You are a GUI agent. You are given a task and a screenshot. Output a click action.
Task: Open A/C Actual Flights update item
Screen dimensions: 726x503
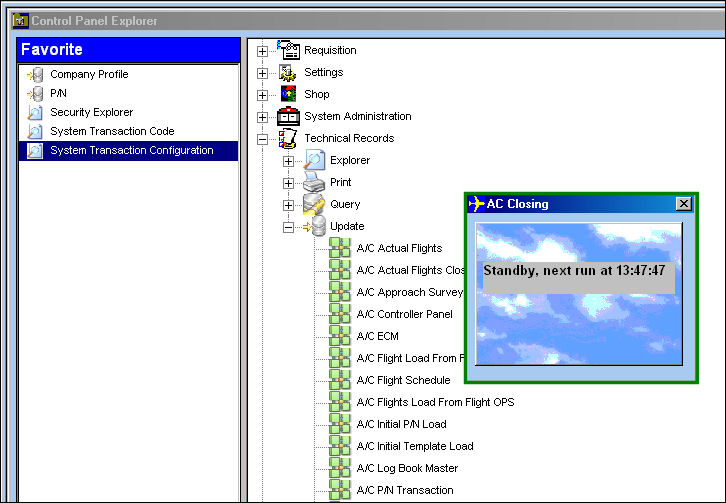pyautogui.click(x=399, y=248)
